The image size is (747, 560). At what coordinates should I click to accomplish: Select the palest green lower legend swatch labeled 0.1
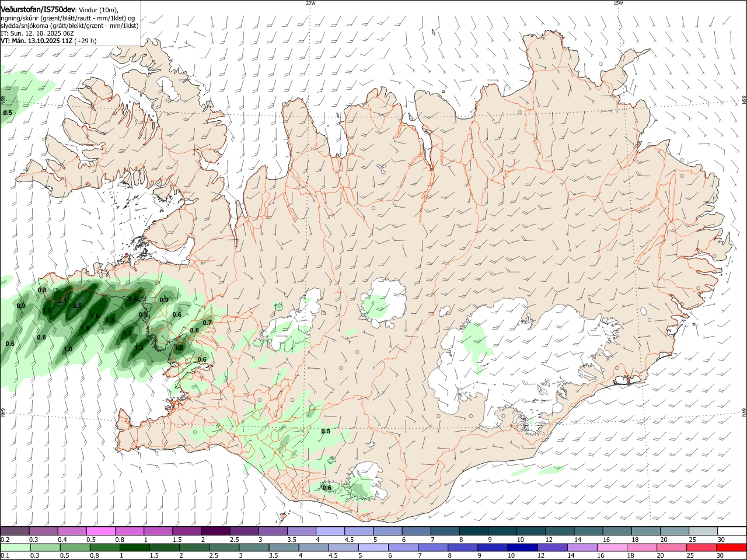15,547
